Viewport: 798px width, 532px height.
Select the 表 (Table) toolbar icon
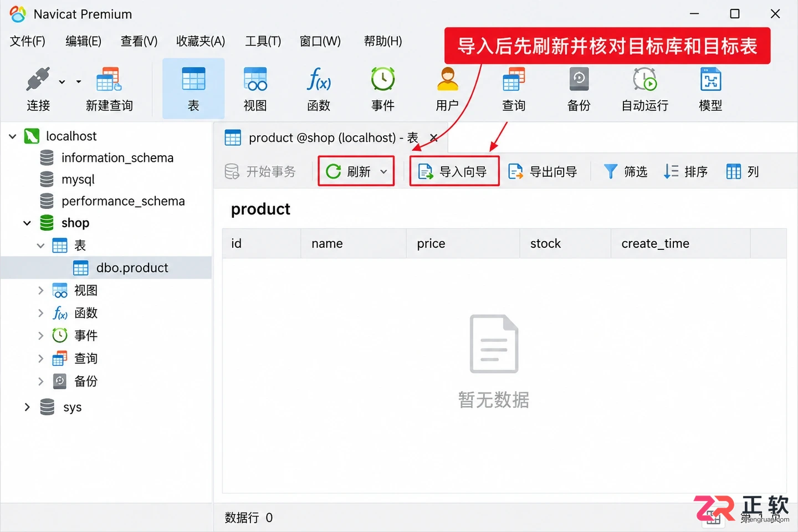(x=193, y=89)
